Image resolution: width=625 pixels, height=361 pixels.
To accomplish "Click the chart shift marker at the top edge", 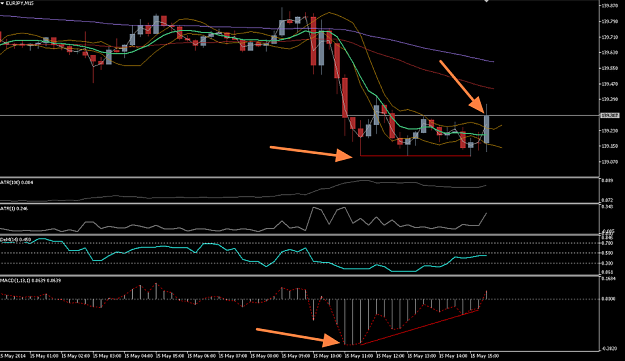I will [x=486, y=1].
